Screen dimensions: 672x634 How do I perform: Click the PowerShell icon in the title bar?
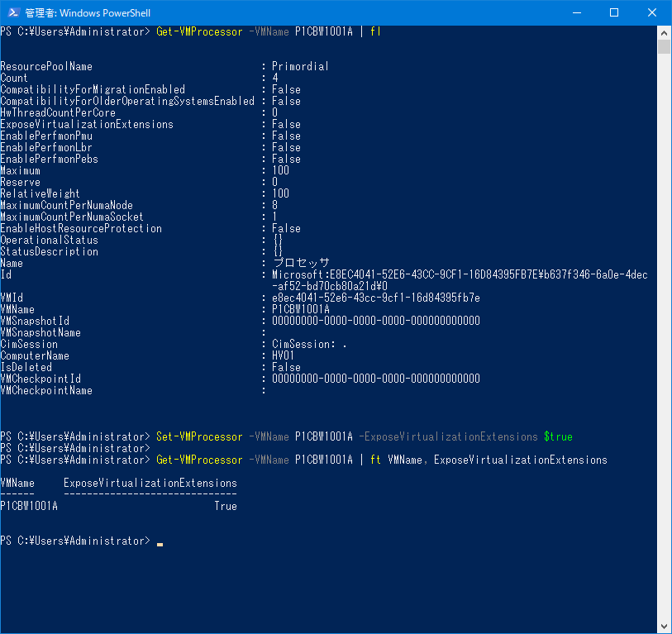[x=12, y=12]
